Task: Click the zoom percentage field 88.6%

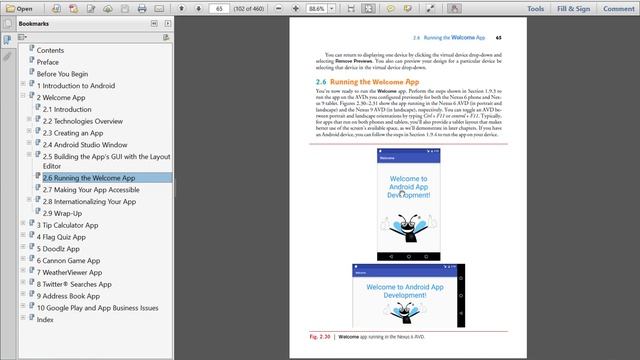Action: (317, 9)
